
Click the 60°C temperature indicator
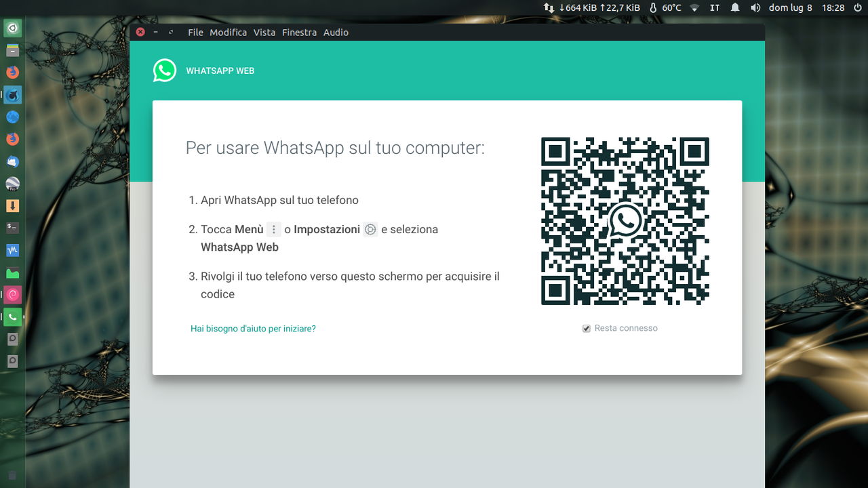point(665,7)
